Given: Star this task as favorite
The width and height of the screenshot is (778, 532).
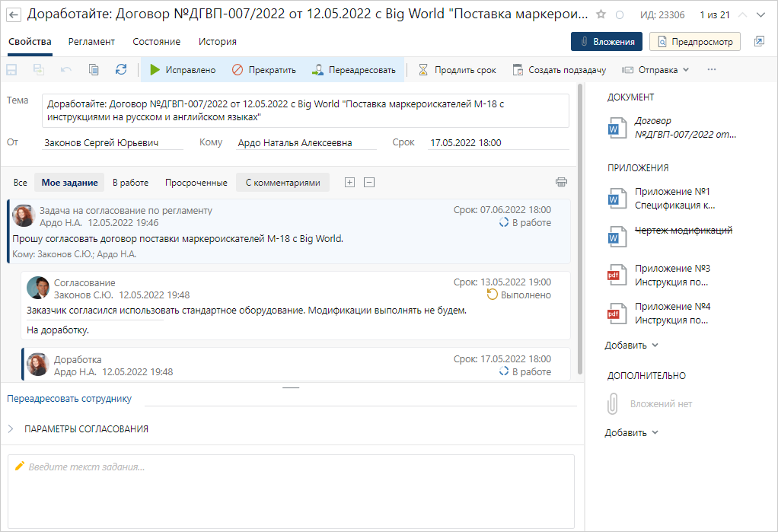Looking at the screenshot, I should [x=601, y=14].
